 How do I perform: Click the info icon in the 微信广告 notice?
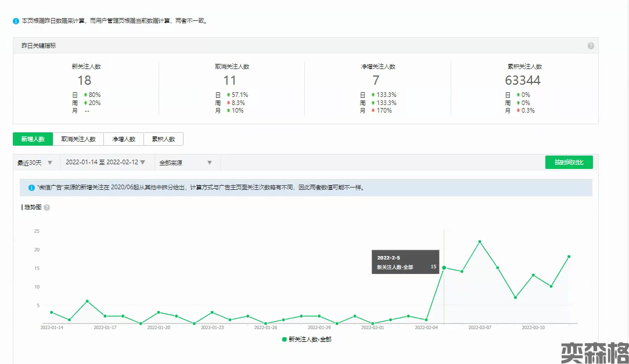point(31,188)
